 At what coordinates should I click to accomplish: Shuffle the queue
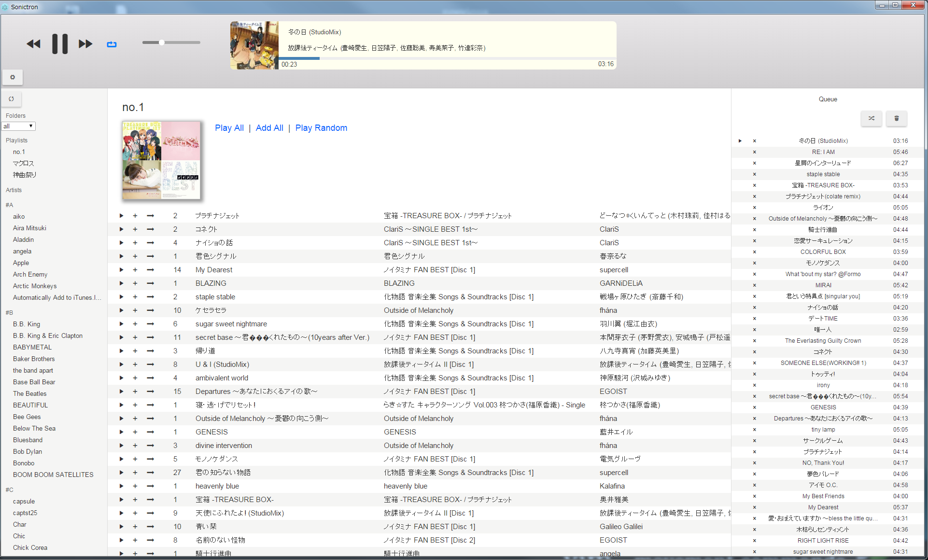click(871, 118)
